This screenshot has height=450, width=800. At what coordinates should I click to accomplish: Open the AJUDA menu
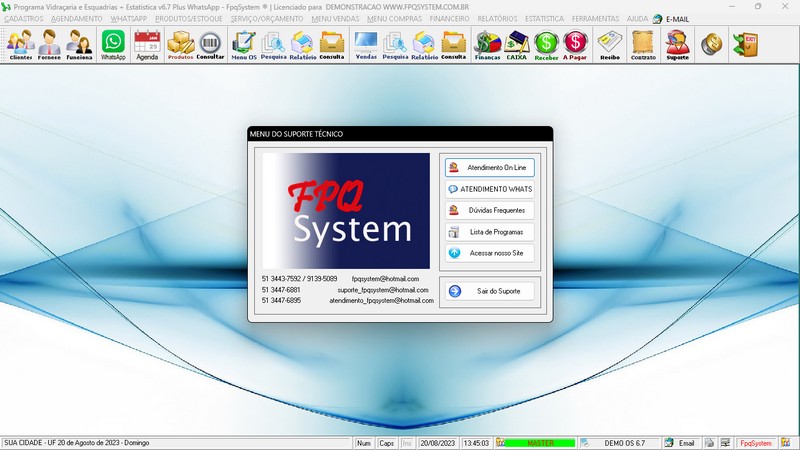click(x=637, y=19)
